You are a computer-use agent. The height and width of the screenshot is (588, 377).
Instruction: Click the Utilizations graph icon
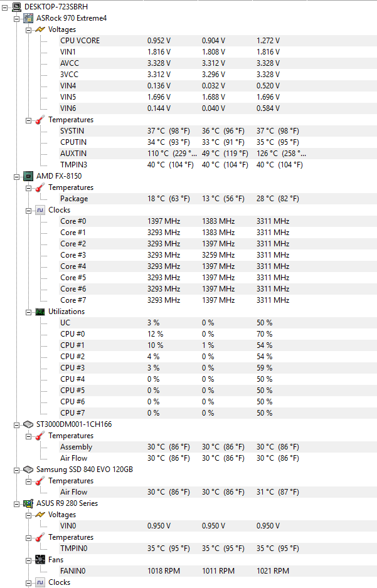[40, 312]
